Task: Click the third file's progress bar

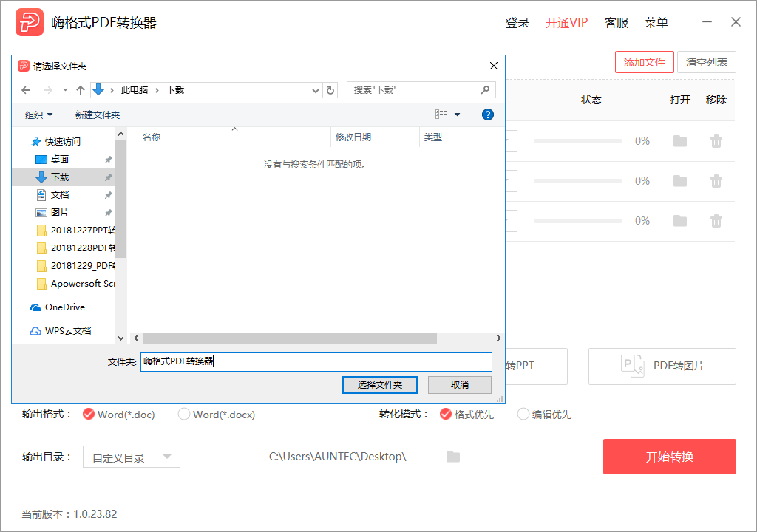Action: point(578,221)
